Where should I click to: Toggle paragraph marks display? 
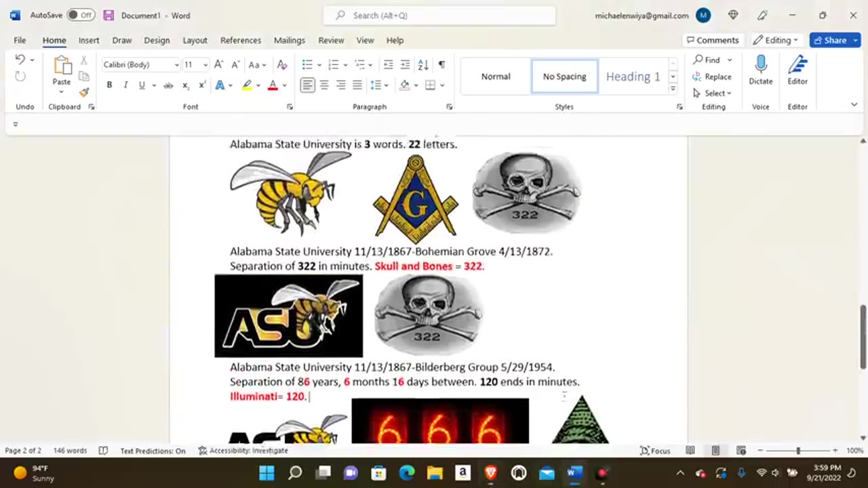click(x=441, y=64)
